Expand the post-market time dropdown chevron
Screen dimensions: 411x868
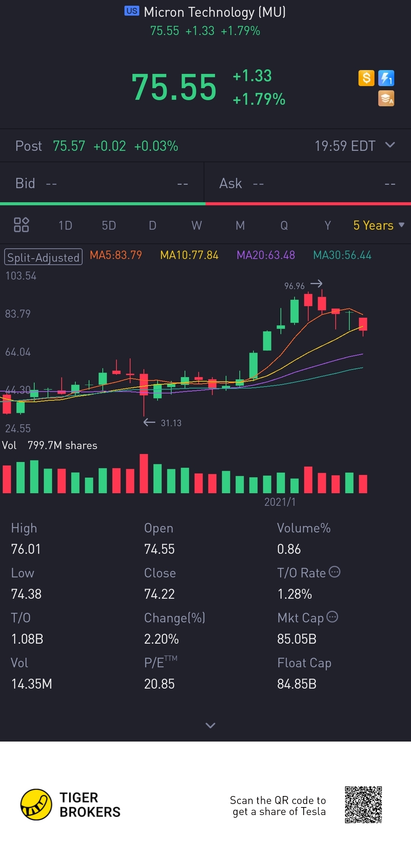[390, 145]
